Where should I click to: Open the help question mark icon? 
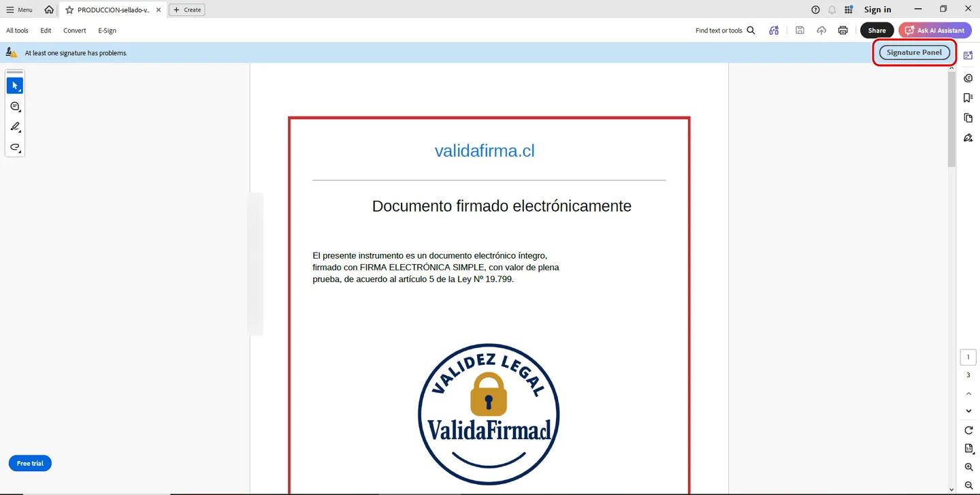(815, 10)
